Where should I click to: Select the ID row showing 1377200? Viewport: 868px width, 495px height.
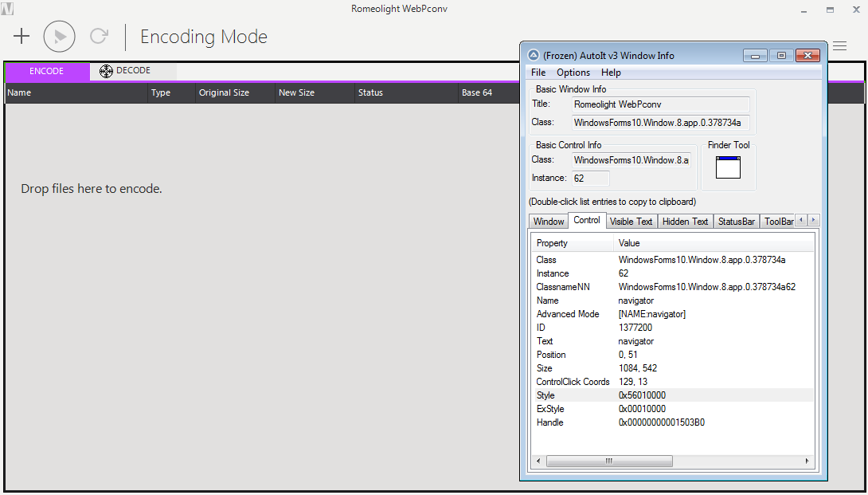[x=673, y=328]
